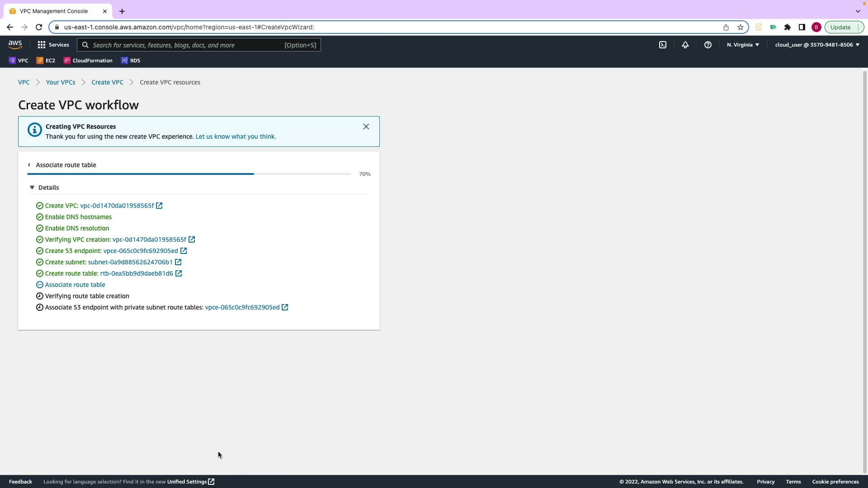The image size is (868, 488).
Task: Open the N. Virginia region dropdown
Action: coord(743,45)
